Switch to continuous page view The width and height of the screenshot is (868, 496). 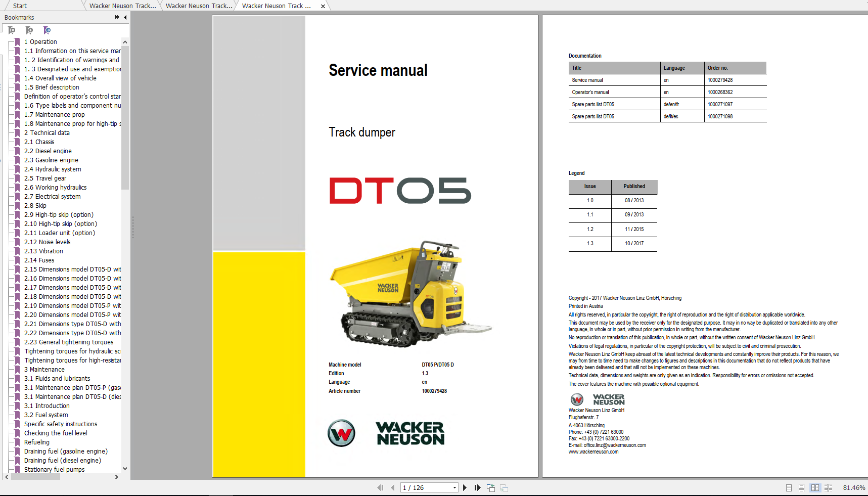coord(802,488)
